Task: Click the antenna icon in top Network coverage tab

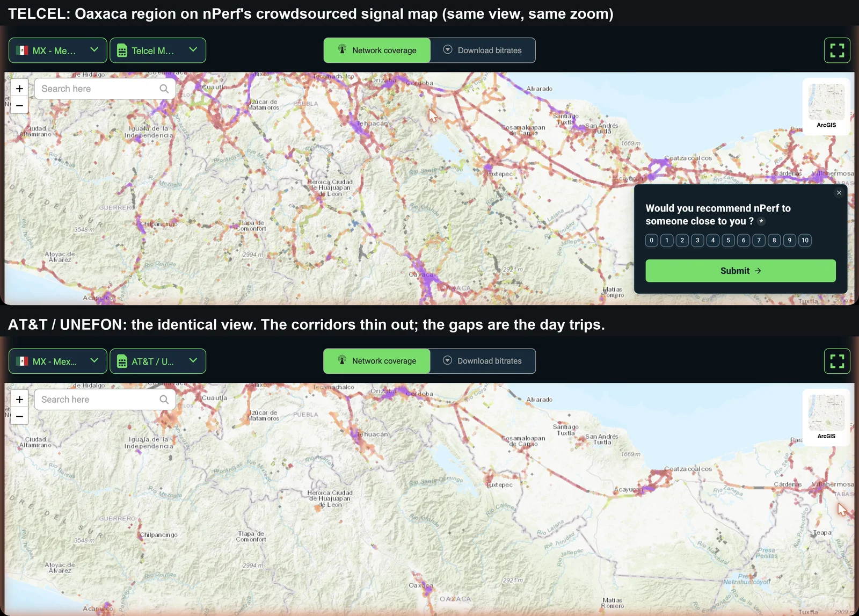Action: pos(342,49)
